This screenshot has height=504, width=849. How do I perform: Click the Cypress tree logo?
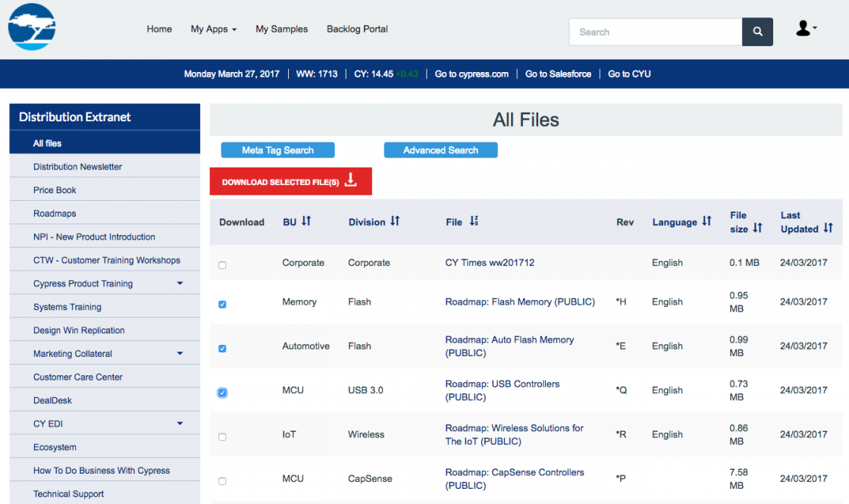tap(32, 27)
